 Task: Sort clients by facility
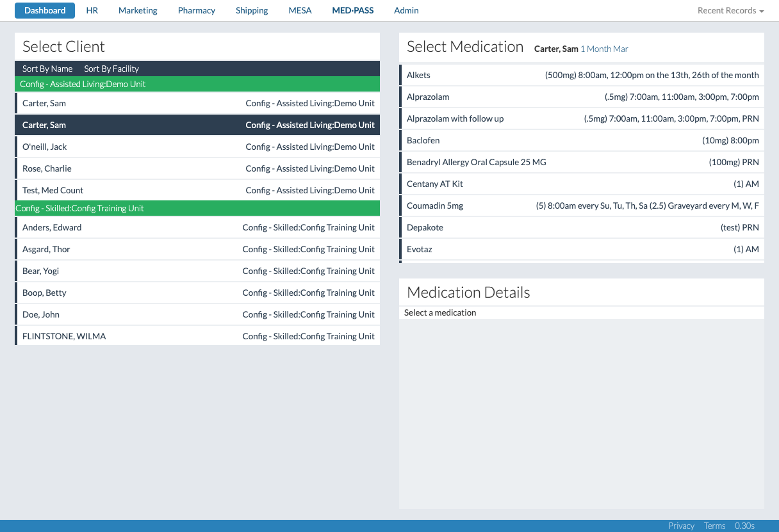point(111,69)
